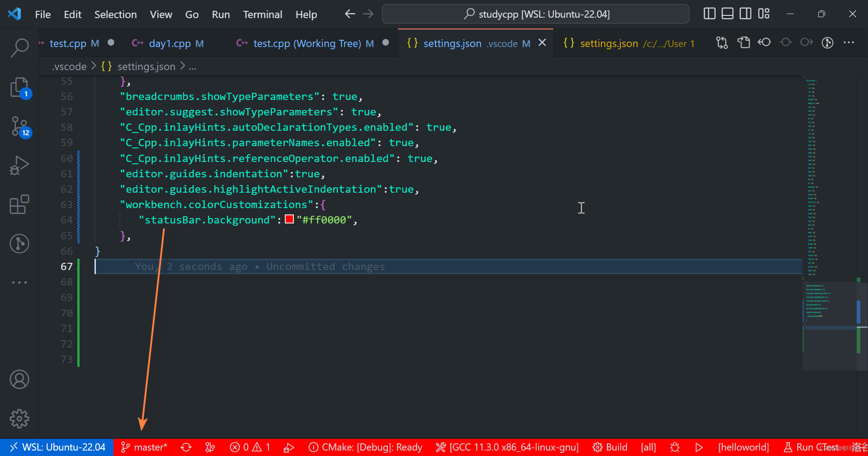Viewport: 868px width, 456px height.
Task: Click the red #ff0000 color swatch
Action: (x=289, y=219)
